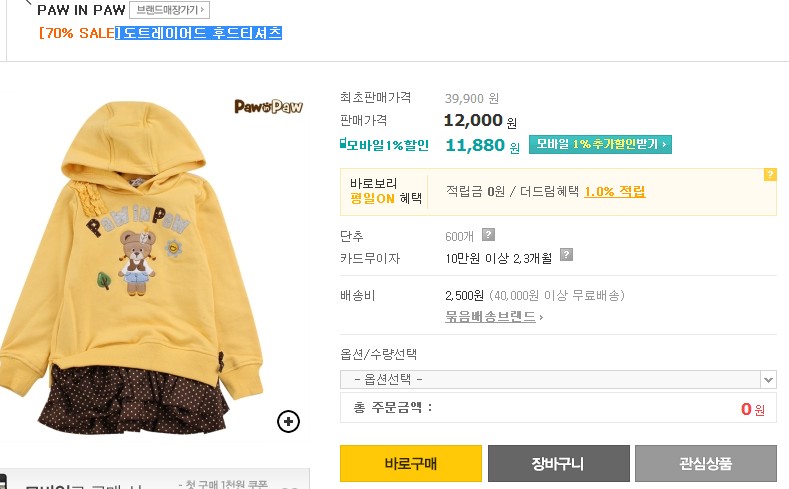The height and width of the screenshot is (489, 789).
Task: Open the 1.0% 적립 link
Action: point(614,192)
